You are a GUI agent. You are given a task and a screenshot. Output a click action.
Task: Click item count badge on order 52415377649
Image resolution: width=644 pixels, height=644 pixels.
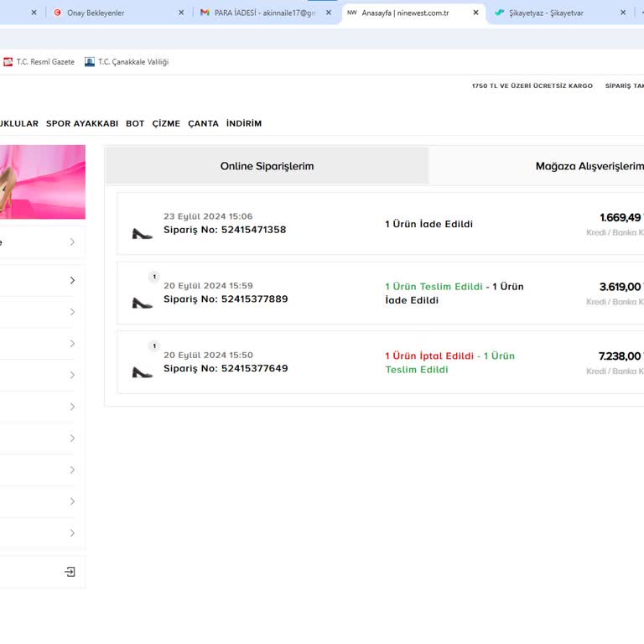tap(154, 346)
